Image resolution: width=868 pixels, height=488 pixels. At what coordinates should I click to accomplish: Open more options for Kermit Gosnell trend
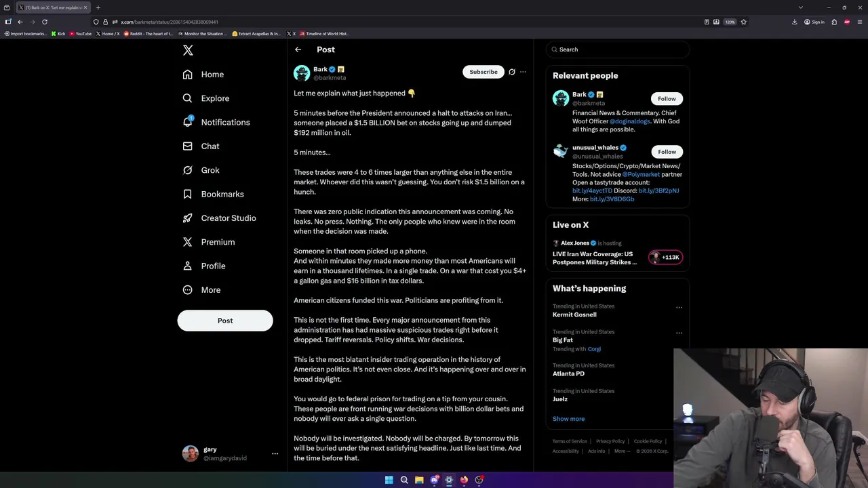679,307
